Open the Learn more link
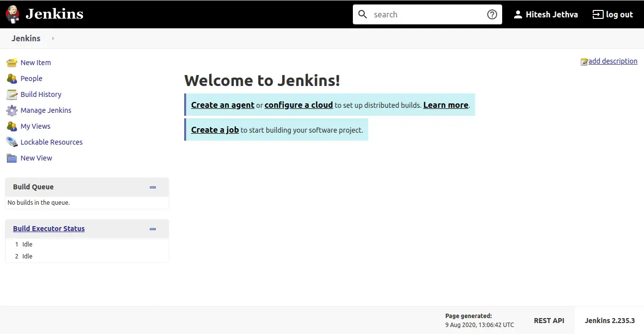The image size is (644, 334). click(x=445, y=105)
